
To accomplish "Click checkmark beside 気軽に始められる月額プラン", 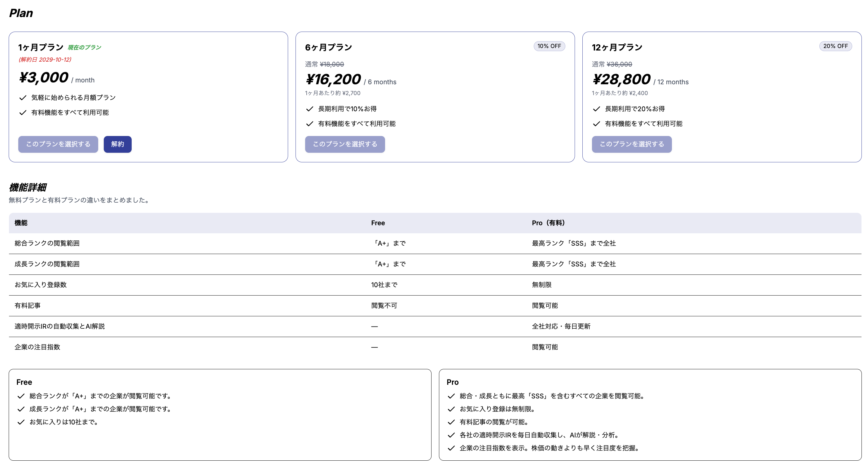I will point(23,98).
